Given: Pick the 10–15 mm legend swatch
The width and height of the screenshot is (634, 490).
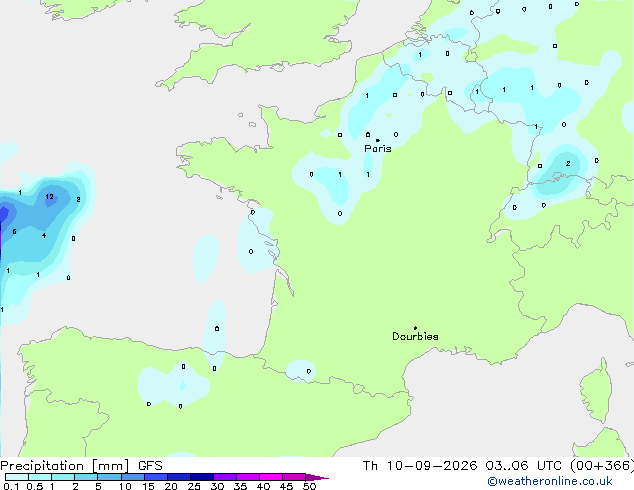Looking at the screenshot, I should coord(132,477).
